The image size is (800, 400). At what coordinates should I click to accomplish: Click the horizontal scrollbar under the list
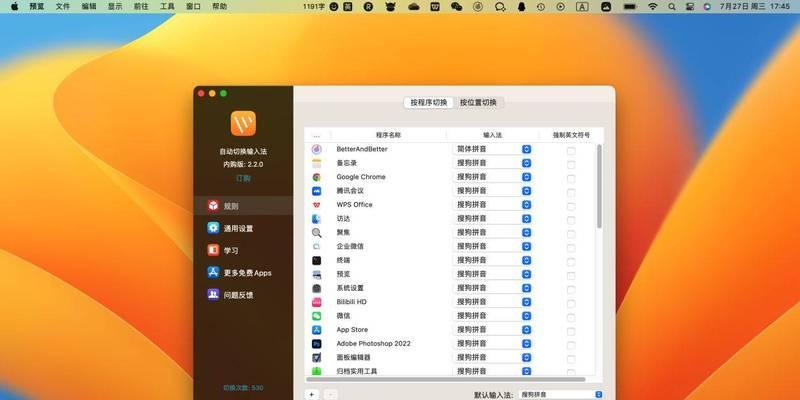pos(446,379)
